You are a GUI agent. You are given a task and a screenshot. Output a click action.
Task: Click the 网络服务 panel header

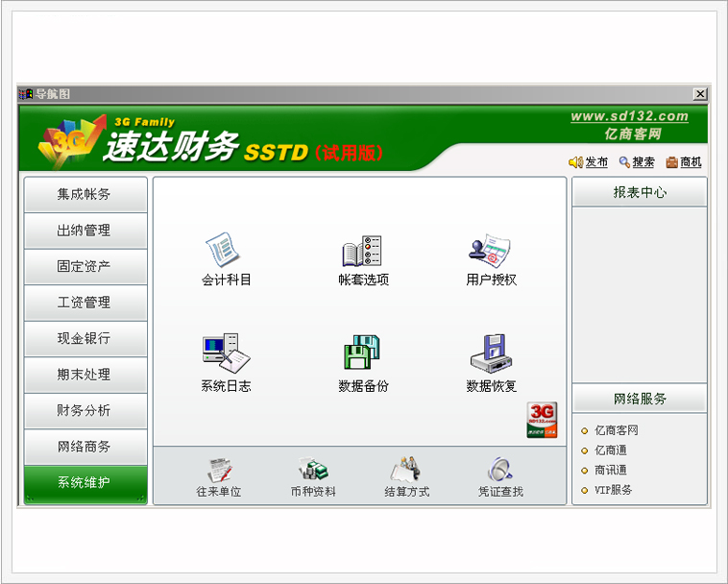tap(640, 399)
